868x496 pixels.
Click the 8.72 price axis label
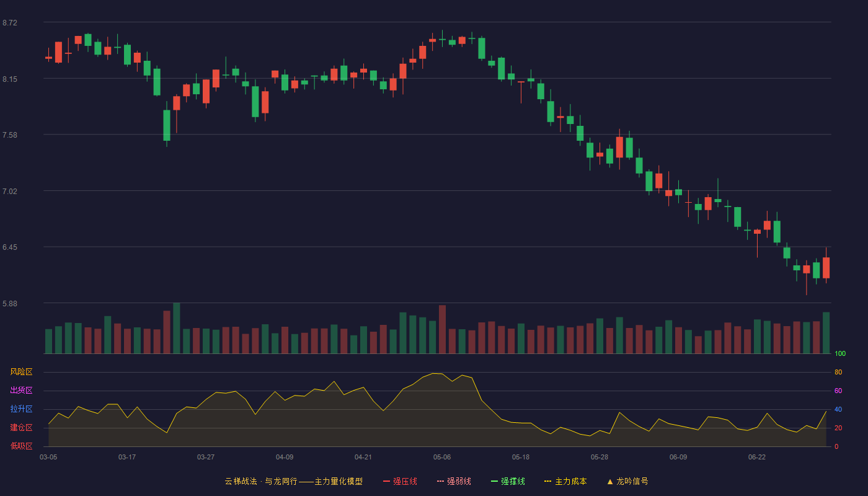[10, 23]
